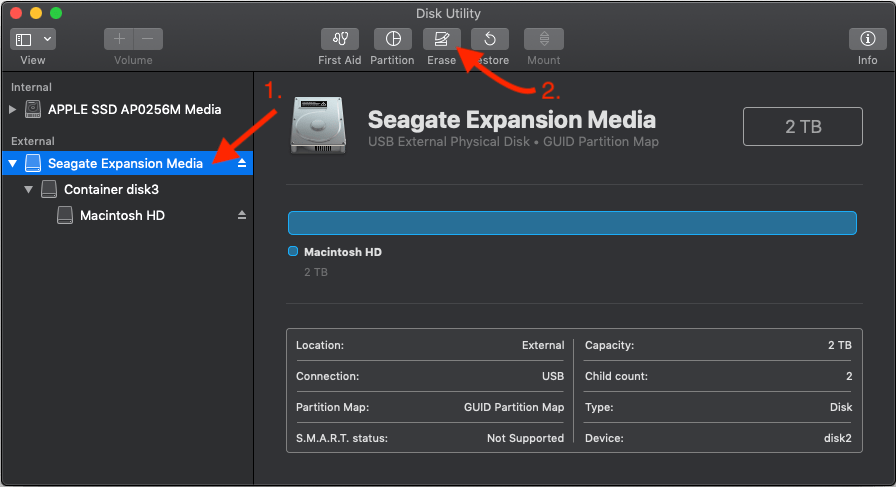Click the Mount toolbar icon

coord(544,39)
